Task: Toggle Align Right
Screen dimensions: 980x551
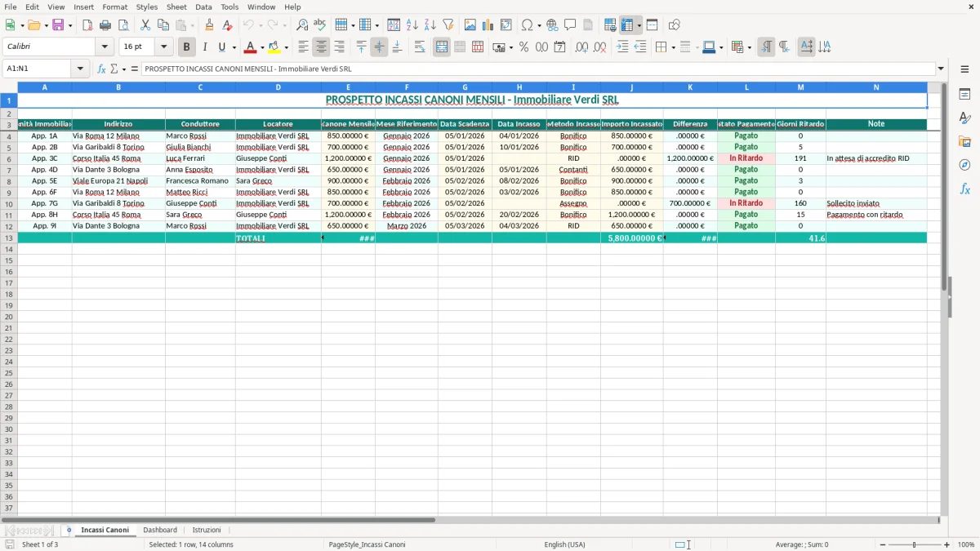Action: (x=340, y=47)
